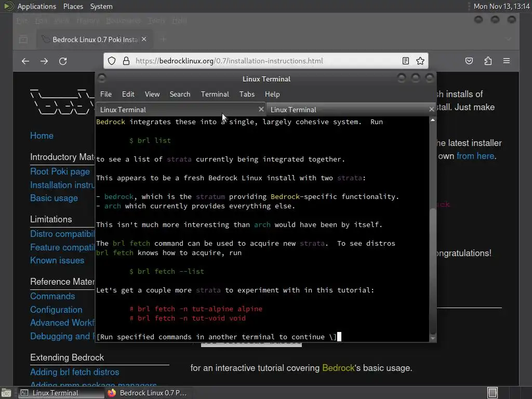Viewport: 532px width, 399px height.
Task: Open terminal Edit menu
Action: (128, 95)
